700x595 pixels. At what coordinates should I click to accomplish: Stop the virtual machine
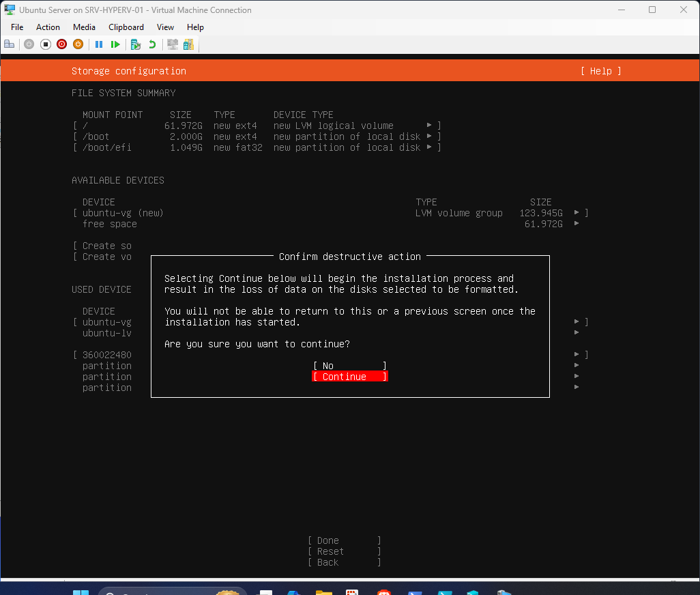click(x=45, y=44)
